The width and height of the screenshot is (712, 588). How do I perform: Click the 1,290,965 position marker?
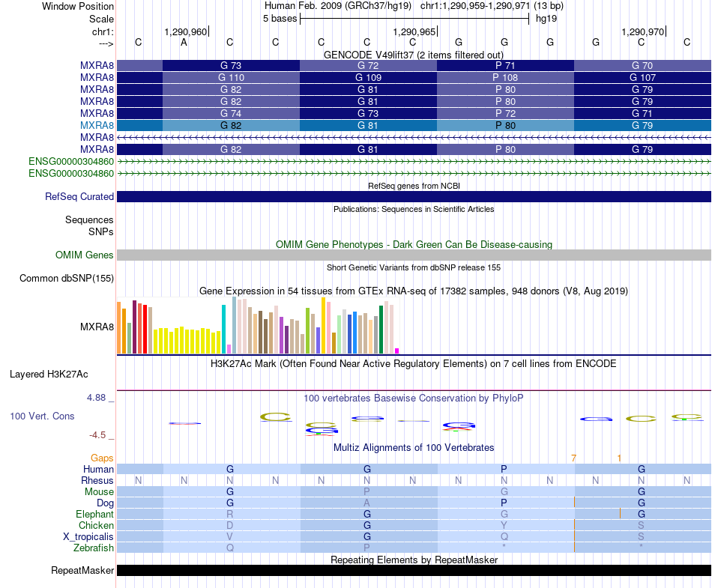click(x=414, y=31)
